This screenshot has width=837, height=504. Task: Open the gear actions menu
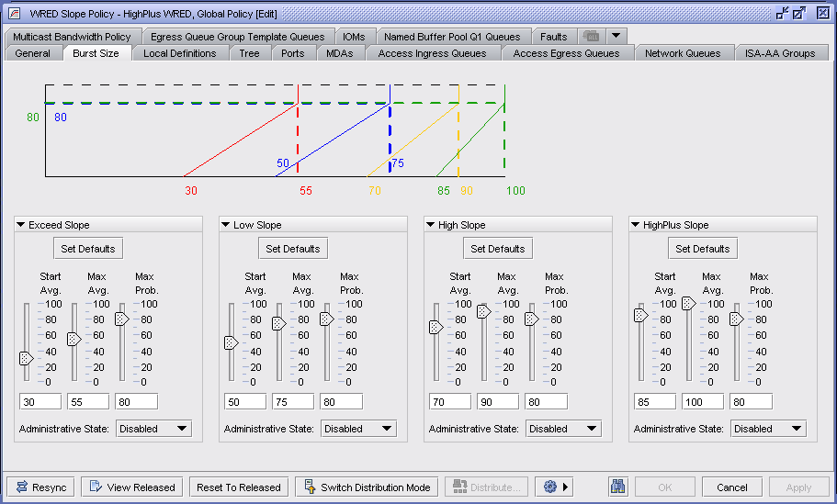[552, 487]
